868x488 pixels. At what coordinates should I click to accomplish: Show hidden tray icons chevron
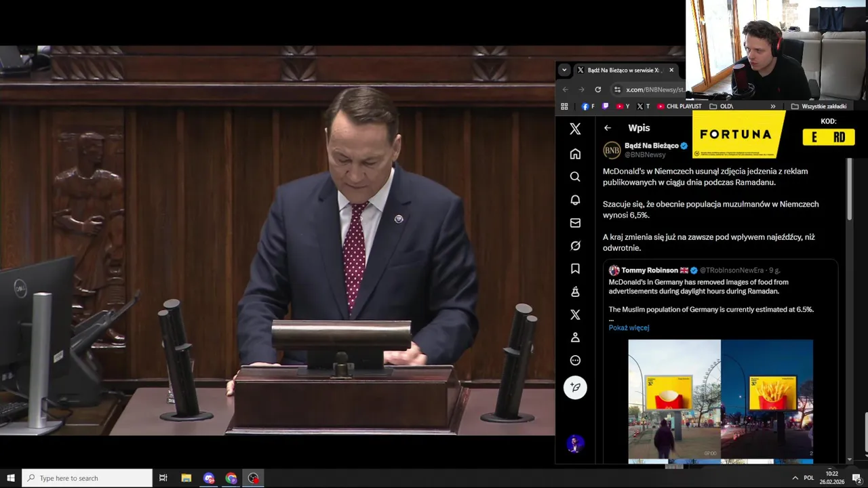click(795, 478)
